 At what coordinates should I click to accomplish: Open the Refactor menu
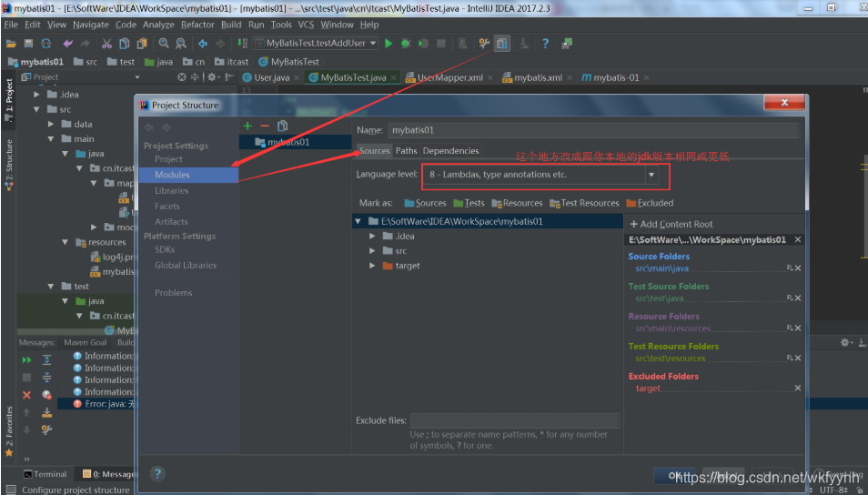click(x=197, y=25)
